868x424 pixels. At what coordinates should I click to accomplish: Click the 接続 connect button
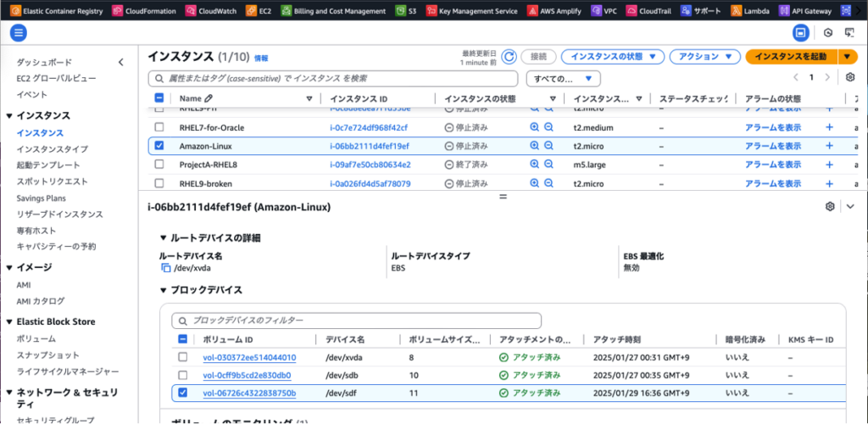pyautogui.click(x=538, y=57)
